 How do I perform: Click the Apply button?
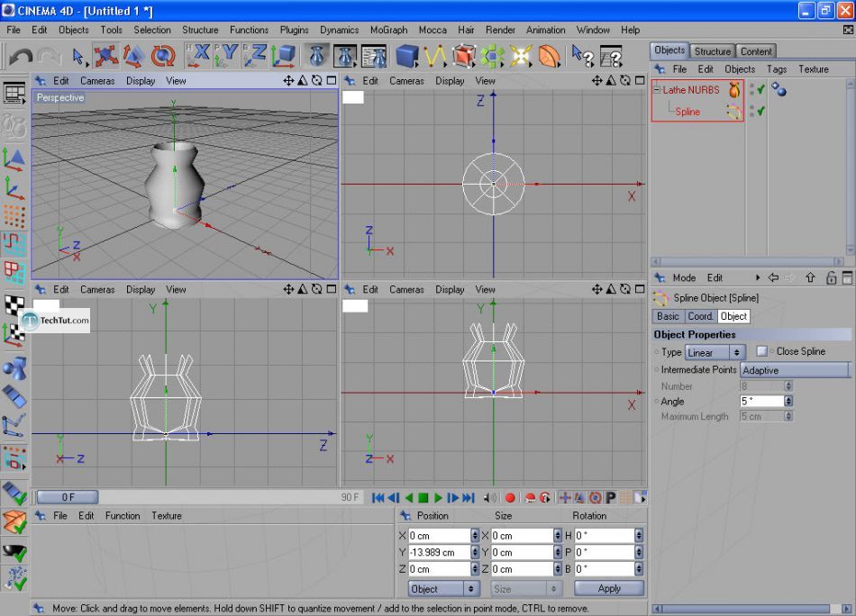pos(609,588)
